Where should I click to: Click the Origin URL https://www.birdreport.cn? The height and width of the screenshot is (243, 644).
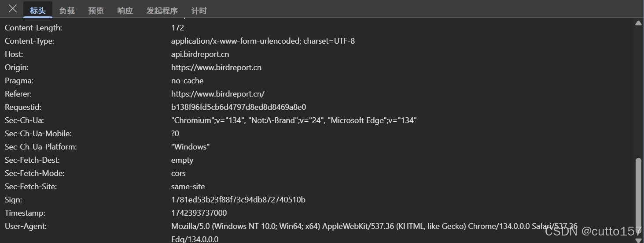[x=216, y=67]
